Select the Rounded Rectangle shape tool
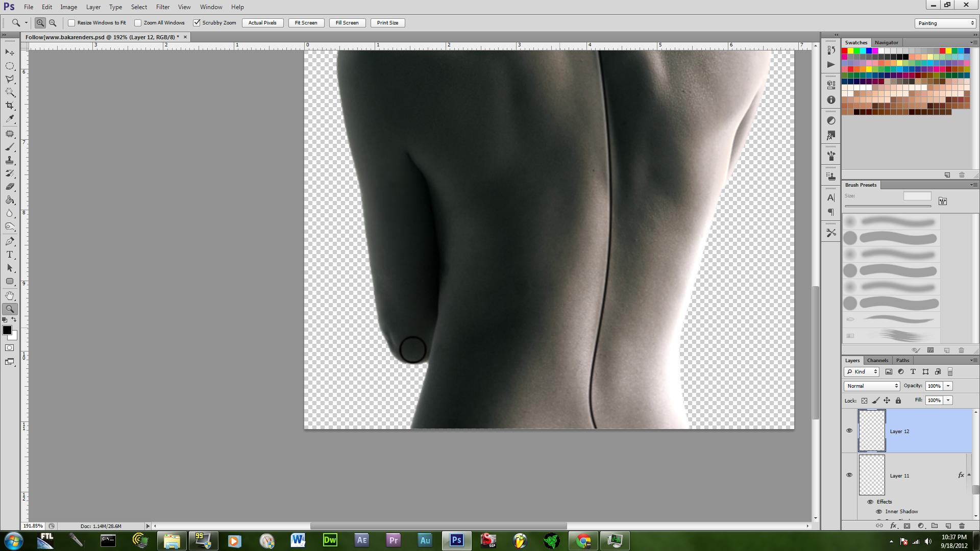The height and width of the screenshot is (551, 980). point(10,281)
